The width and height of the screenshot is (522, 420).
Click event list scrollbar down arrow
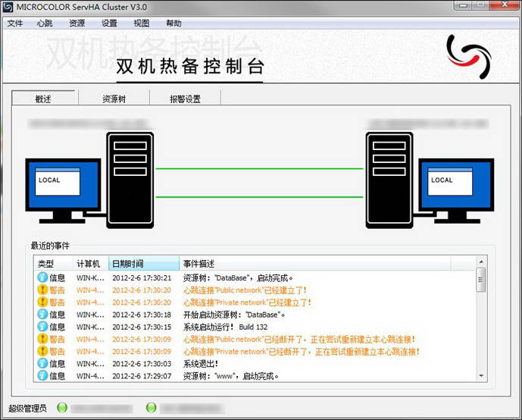click(481, 376)
